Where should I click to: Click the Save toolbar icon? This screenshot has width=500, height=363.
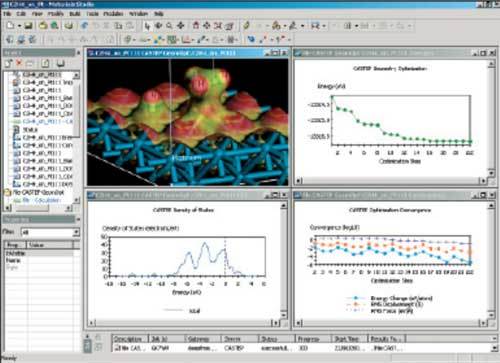coord(29,25)
